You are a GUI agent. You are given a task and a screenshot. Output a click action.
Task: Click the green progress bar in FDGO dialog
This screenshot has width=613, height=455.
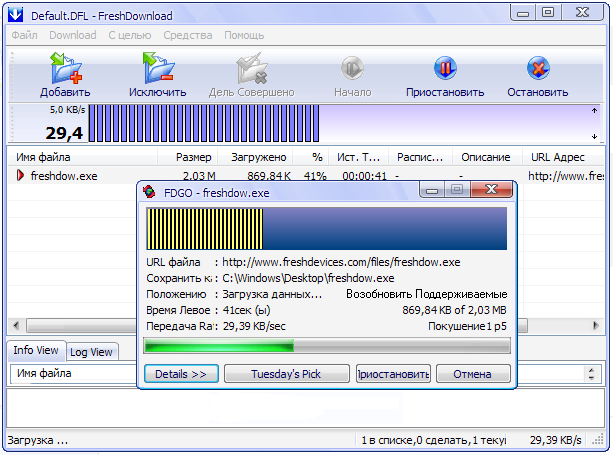pos(327,346)
